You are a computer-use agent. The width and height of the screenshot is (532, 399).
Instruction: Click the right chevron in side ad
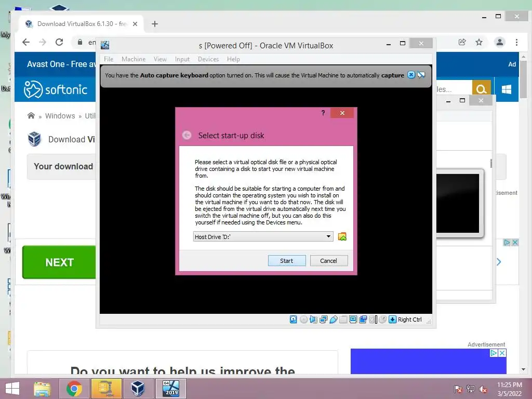499,262
